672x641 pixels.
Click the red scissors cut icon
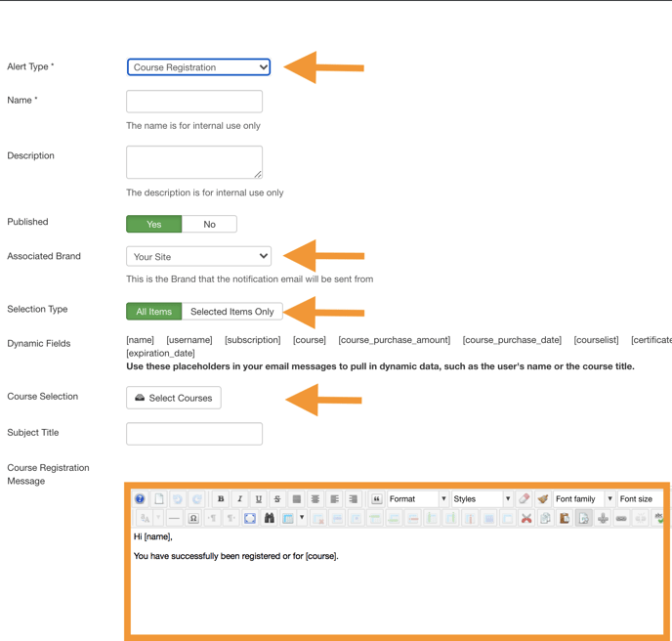[x=526, y=519]
